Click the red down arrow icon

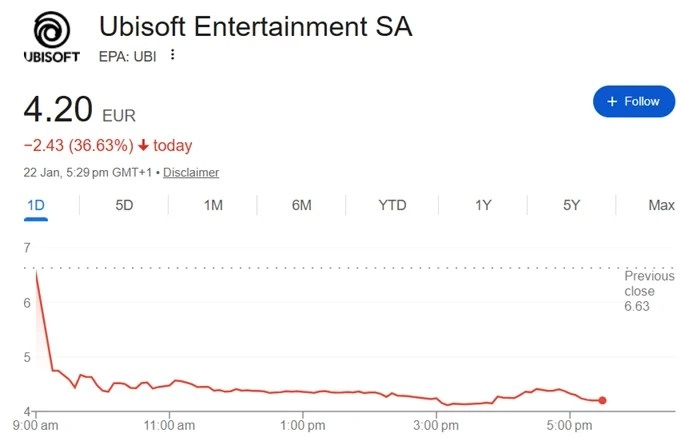(x=143, y=146)
